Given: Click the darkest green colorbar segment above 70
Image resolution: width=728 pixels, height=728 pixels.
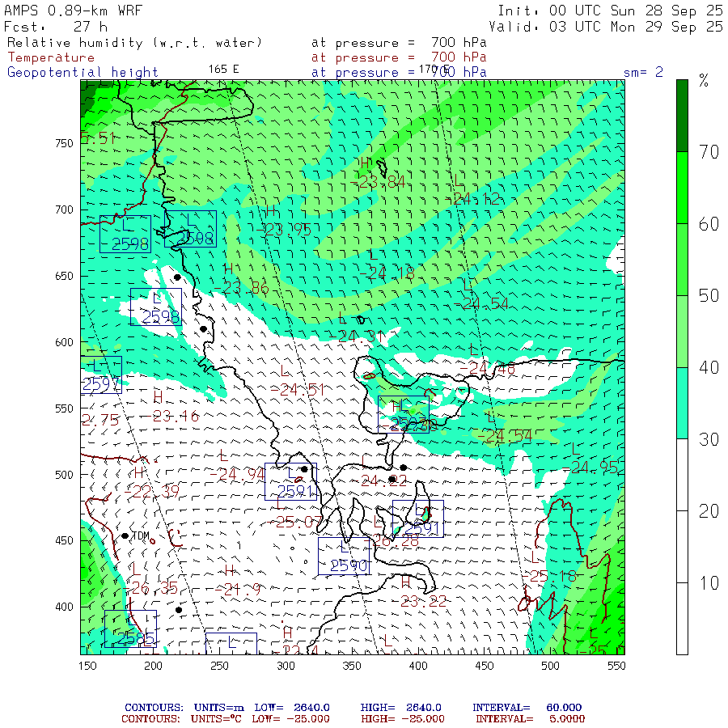Looking at the screenshot, I should pyautogui.click(x=683, y=115).
